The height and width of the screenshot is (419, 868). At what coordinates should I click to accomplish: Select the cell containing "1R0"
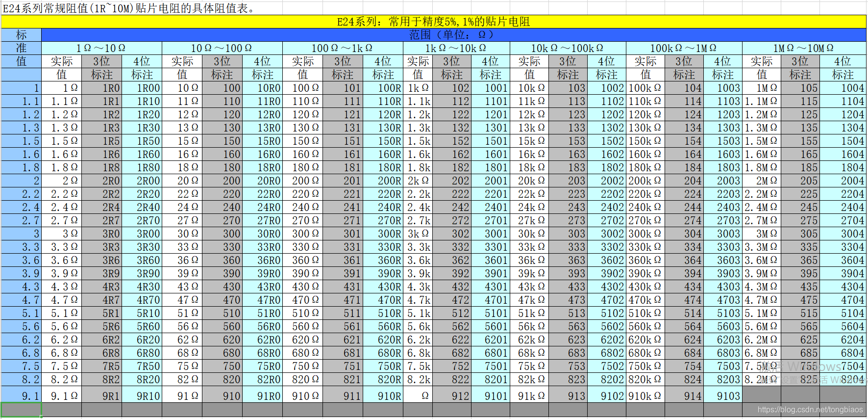(101, 88)
